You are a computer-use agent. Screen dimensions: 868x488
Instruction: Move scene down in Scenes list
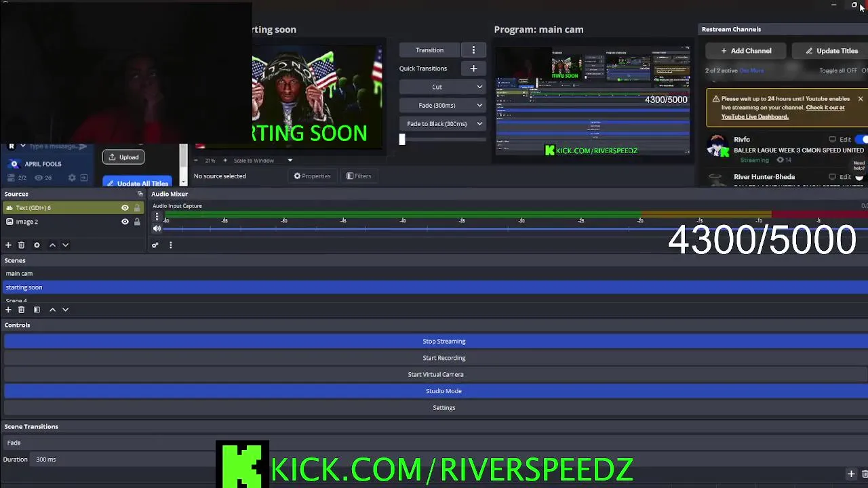65,310
